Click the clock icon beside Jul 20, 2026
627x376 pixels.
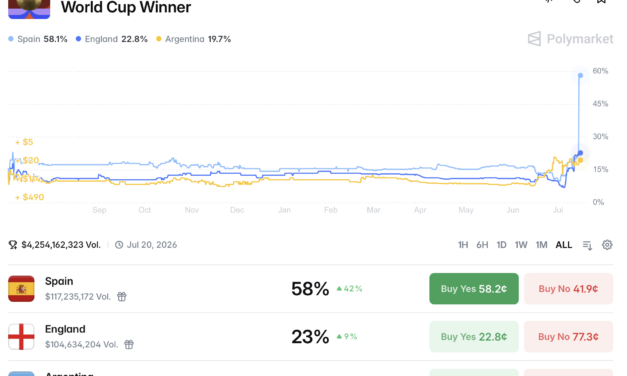click(119, 245)
